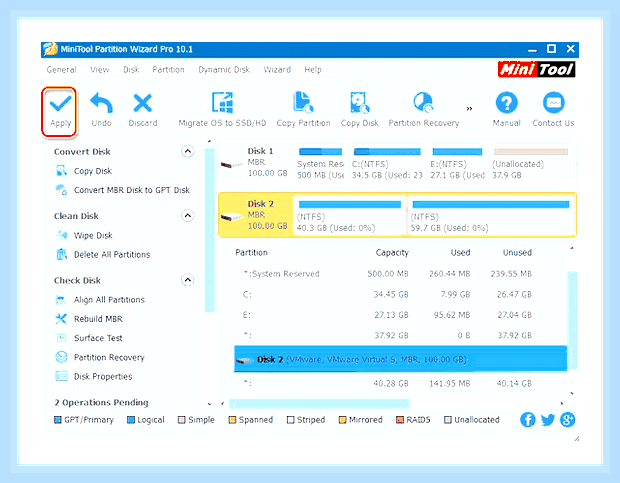Select the 37.92 GB unallocated row

(400, 336)
